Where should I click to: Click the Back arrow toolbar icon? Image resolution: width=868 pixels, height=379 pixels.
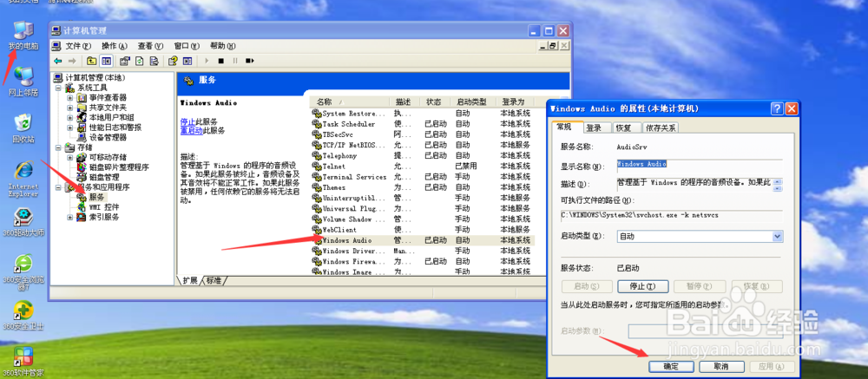pyautogui.click(x=57, y=61)
